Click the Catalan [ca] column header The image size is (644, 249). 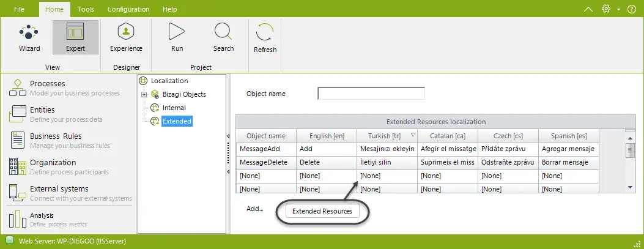point(447,136)
